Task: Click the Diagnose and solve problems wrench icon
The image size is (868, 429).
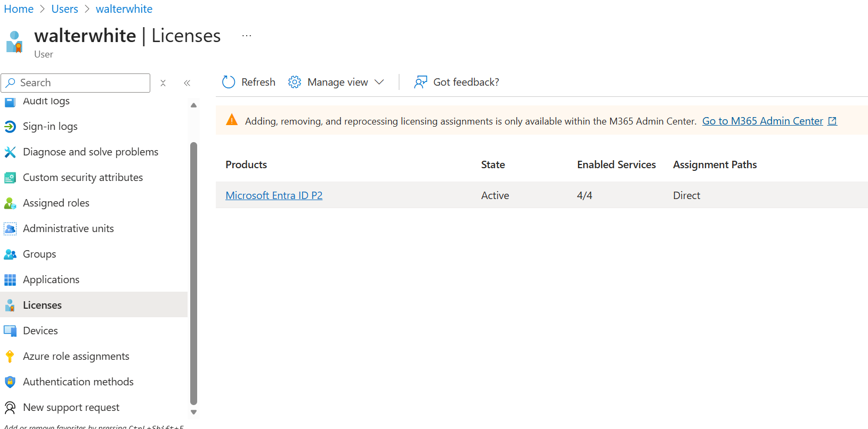Action: pyautogui.click(x=10, y=152)
